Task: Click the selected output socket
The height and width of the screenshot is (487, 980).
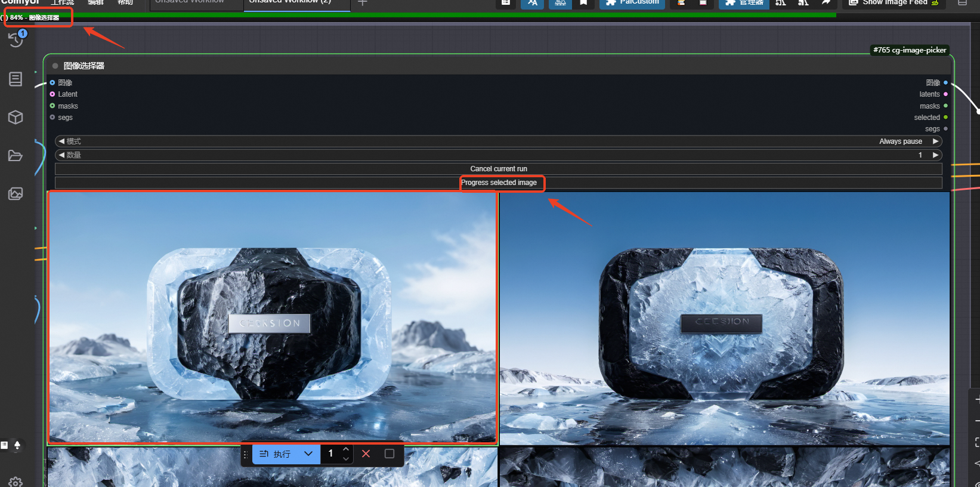Action: pyautogui.click(x=945, y=118)
